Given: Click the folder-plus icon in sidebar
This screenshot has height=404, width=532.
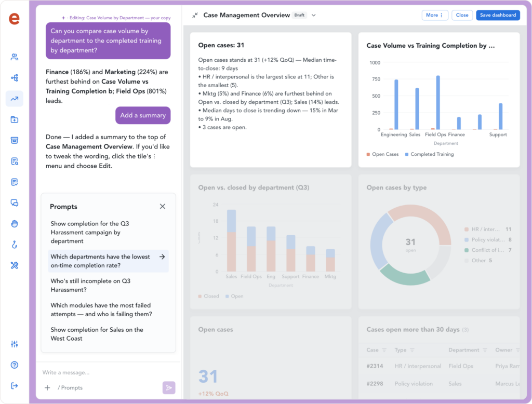Looking at the screenshot, I should pyautogui.click(x=14, y=119).
